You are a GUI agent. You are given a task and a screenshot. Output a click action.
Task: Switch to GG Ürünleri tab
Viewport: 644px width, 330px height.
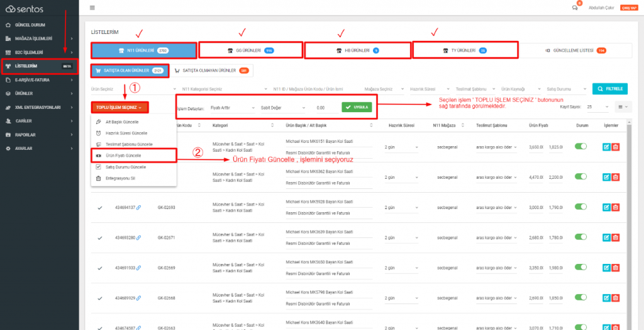(x=250, y=50)
